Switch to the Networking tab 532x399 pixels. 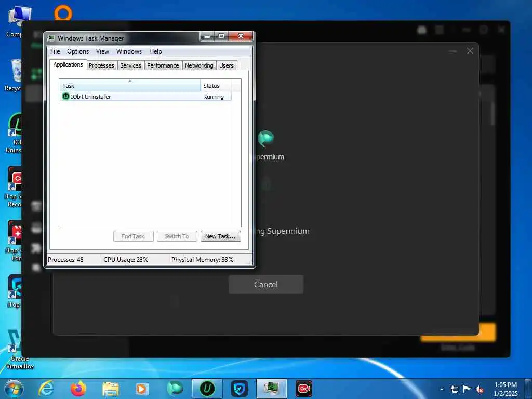pyautogui.click(x=199, y=65)
